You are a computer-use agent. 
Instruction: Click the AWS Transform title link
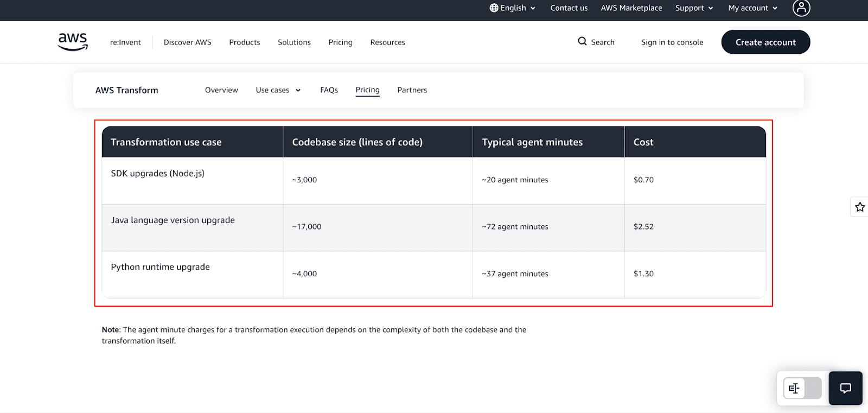(x=126, y=90)
